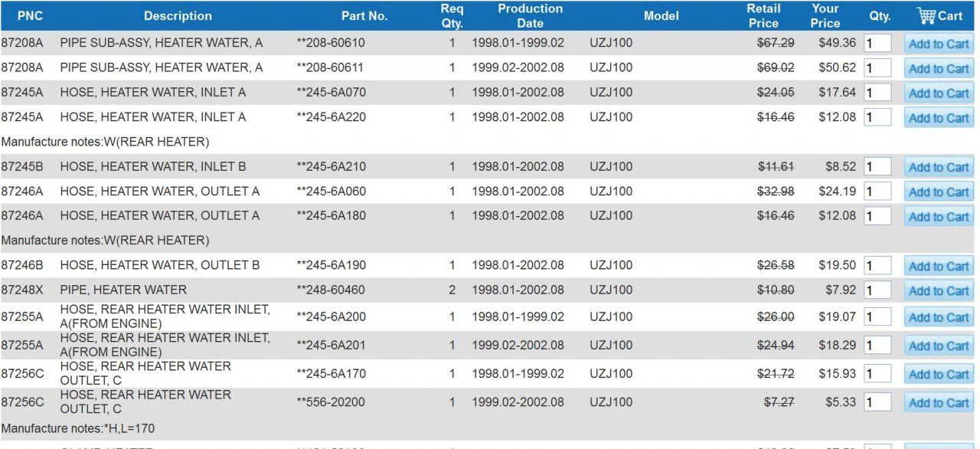Select quantity box for **245-6A170
This screenshot has width=980, height=449.
[x=877, y=374]
